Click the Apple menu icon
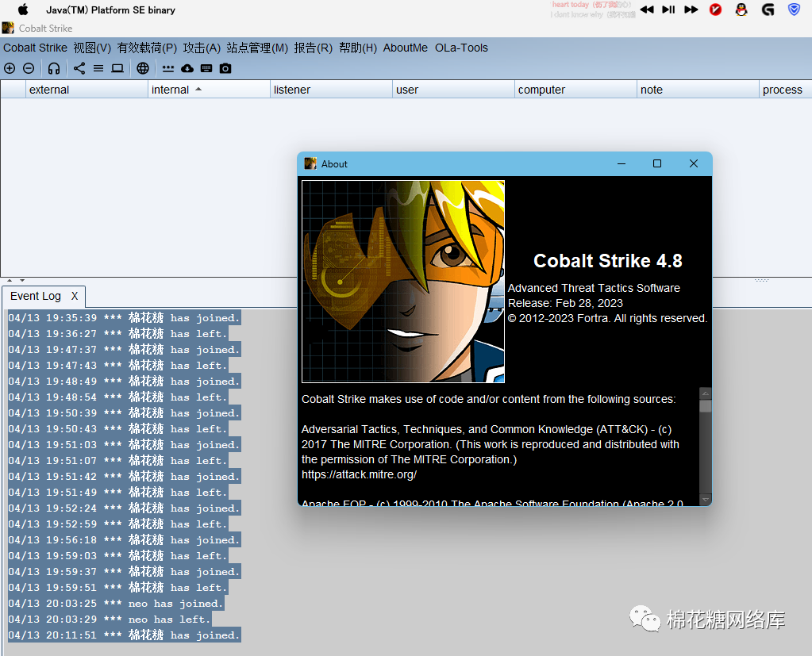 23,10
